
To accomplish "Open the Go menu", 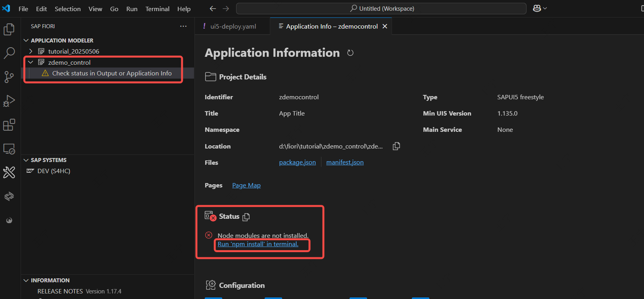I will [x=114, y=9].
